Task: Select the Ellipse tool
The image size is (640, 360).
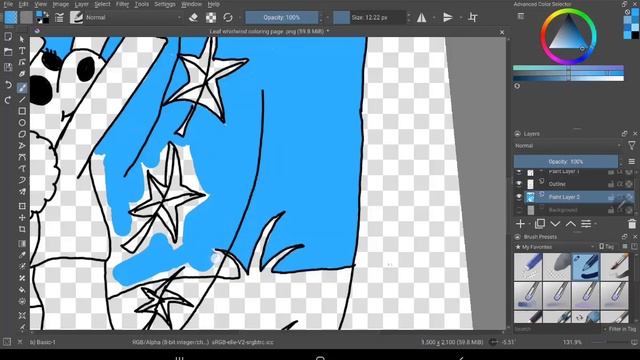Action: [22, 122]
